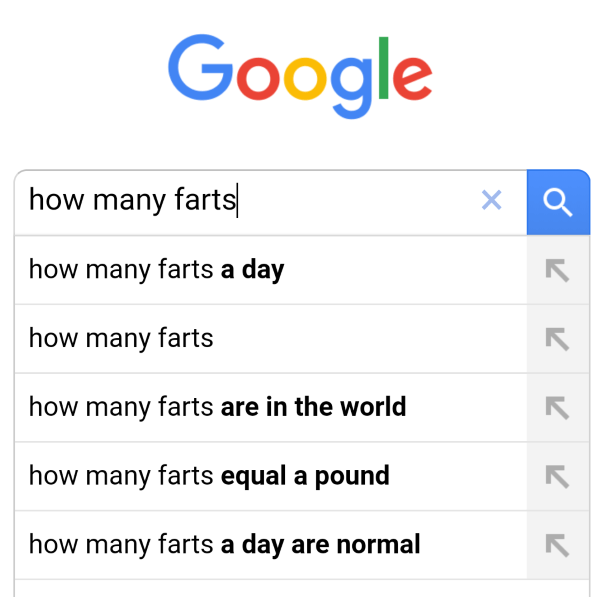600x597 pixels.
Task: Click arrow icon for 'equal a pound' suggestion
Action: tap(558, 476)
